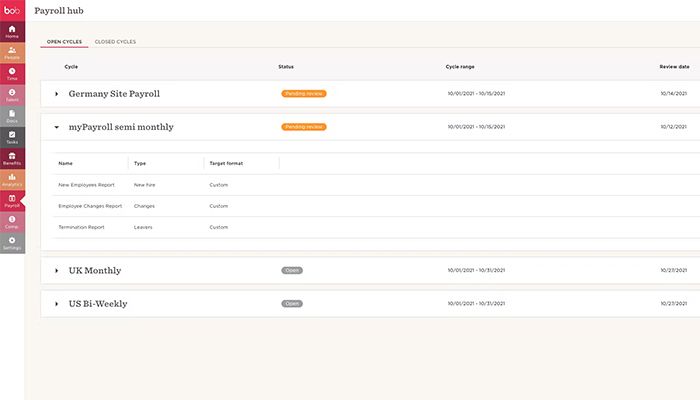Click myPayroll semi monthly cycle range dates
Screen dimensions: 700x400
pyautogui.click(x=476, y=127)
